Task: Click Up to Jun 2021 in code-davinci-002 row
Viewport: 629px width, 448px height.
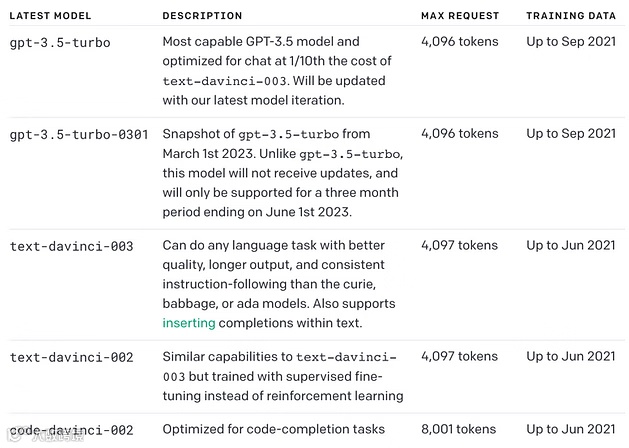Action: [x=571, y=430]
